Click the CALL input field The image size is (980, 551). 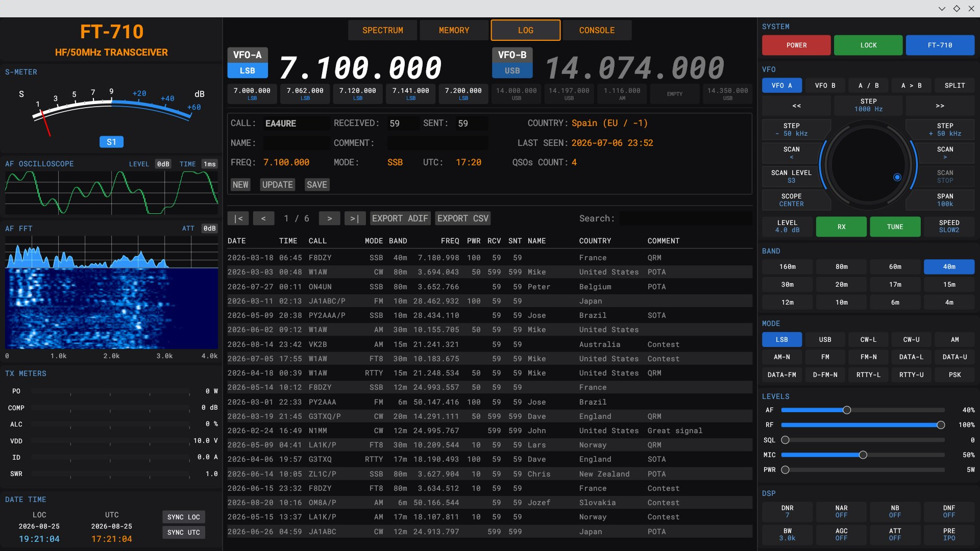click(x=296, y=123)
